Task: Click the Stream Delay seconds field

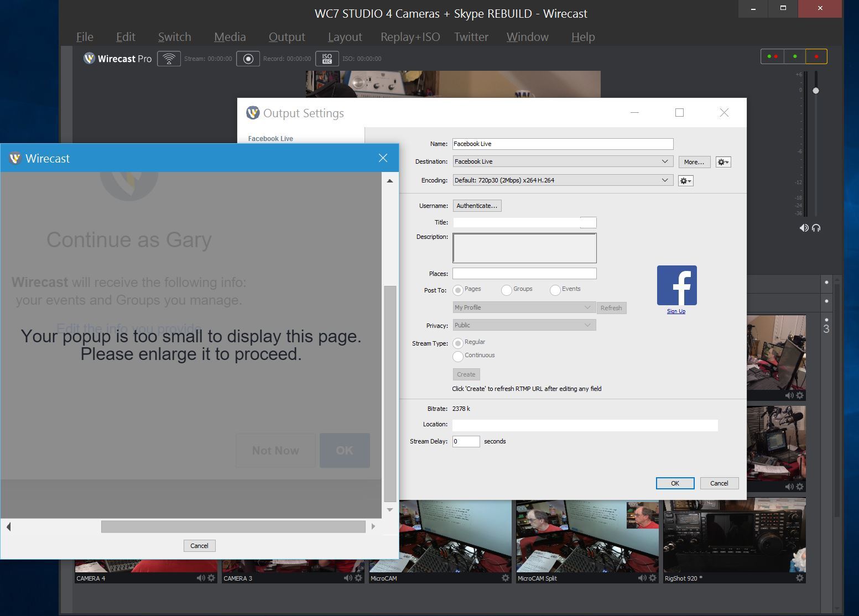Action: coord(466,441)
